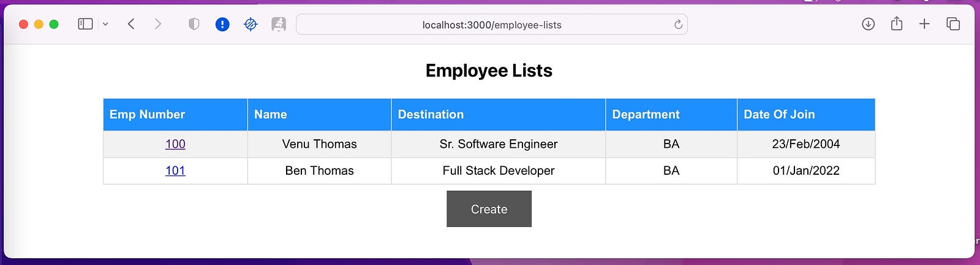
Task: Click the Create button
Action: point(489,209)
